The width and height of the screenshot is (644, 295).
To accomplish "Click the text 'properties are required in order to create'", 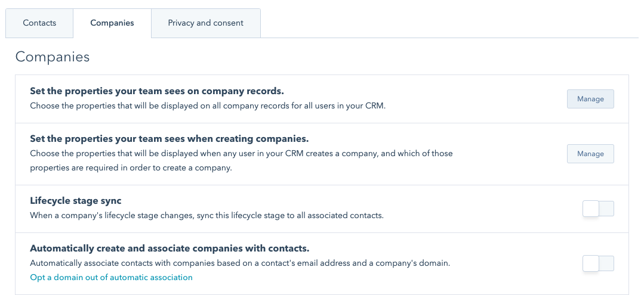I will [131, 168].
